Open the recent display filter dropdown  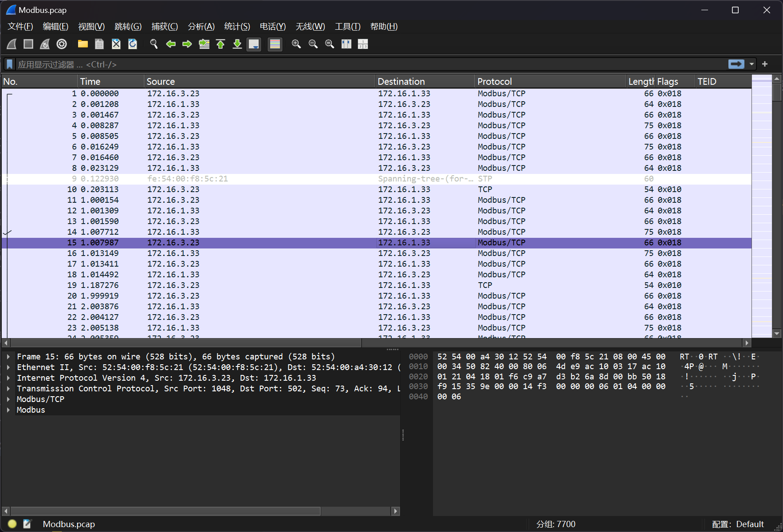pyautogui.click(x=752, y=64)
